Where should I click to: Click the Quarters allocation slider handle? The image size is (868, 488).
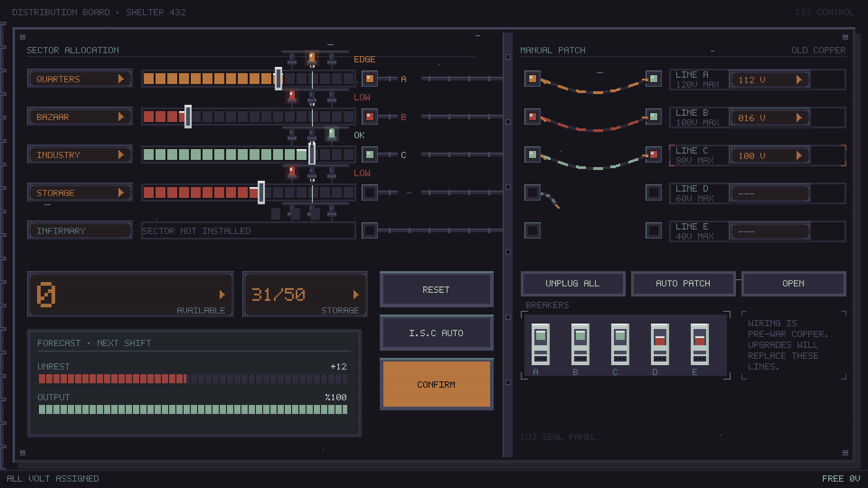pyautogui.click(x=278, y=79)
